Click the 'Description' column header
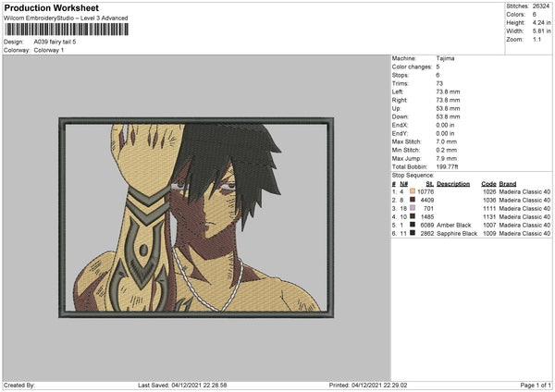Screen dimensions: 555x392 click(453, 184)
